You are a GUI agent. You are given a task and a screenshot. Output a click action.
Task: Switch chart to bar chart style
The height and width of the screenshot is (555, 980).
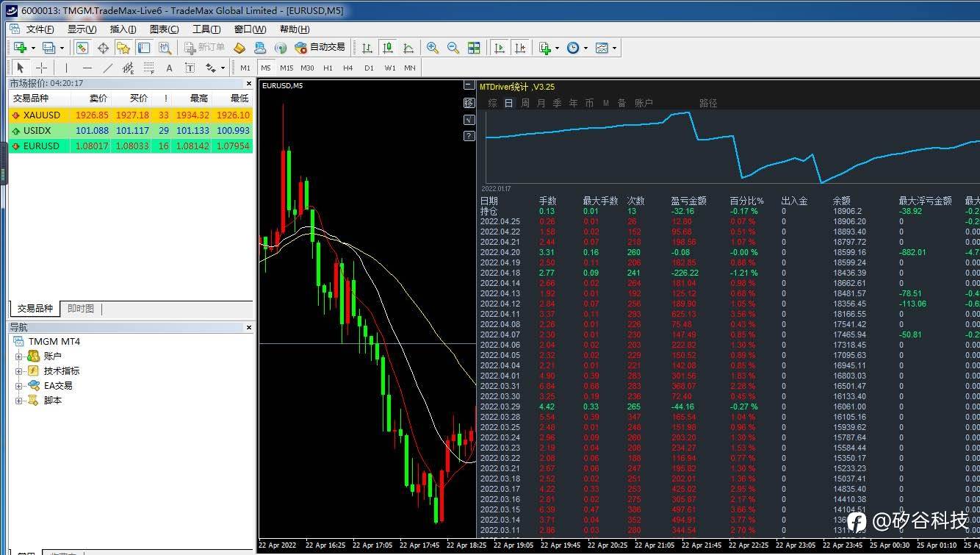tap(367, 48)
